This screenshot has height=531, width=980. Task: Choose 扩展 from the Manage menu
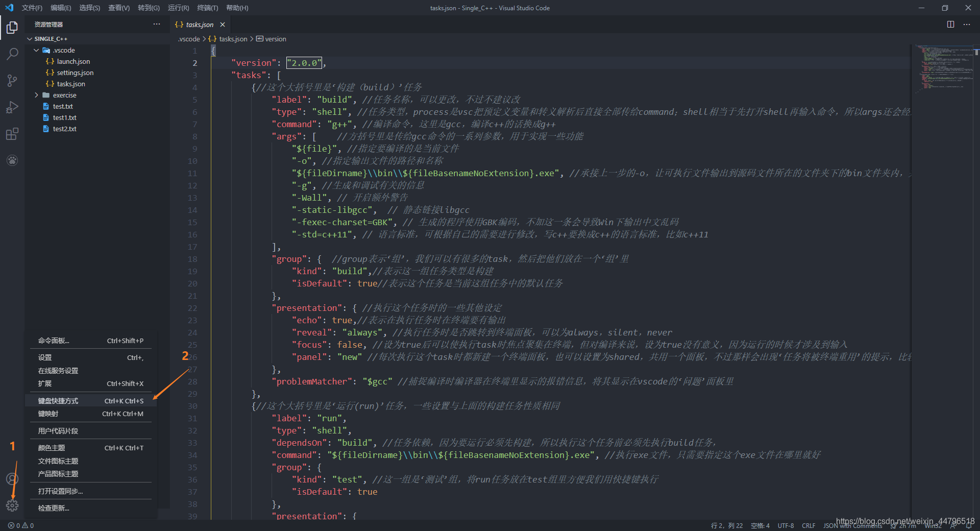coord(91,383)
